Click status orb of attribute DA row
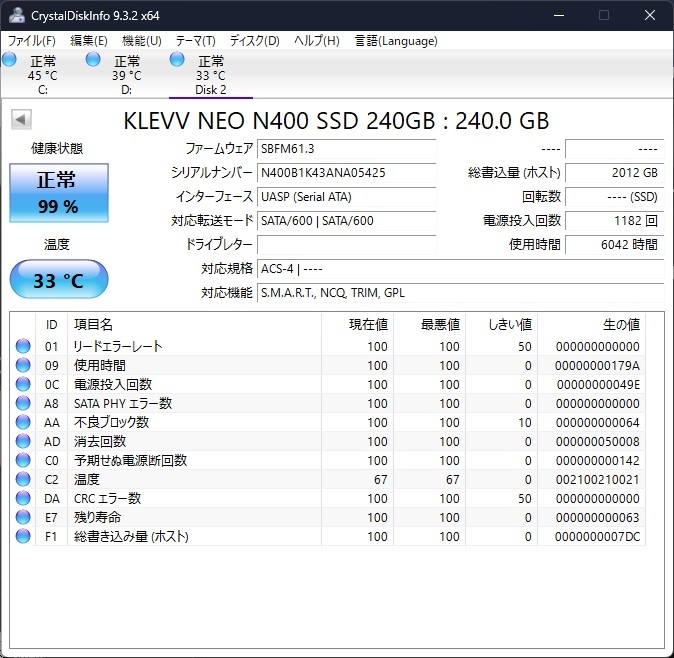Viewport: 674px width, 658px height. [x=23, y=498]
